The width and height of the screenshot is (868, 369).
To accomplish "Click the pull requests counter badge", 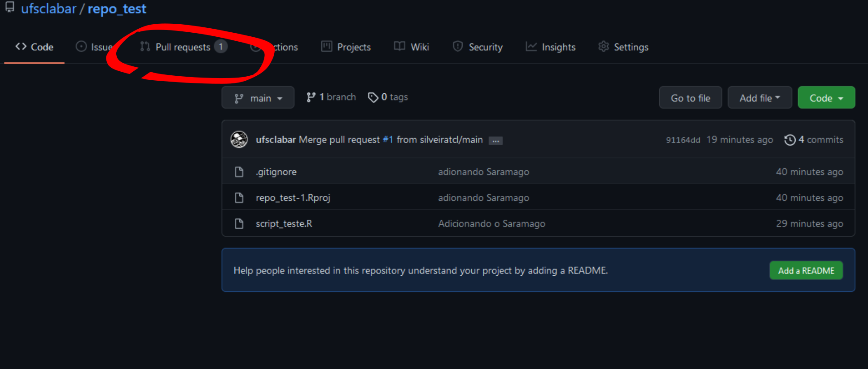I will click(x=220, y=46).
